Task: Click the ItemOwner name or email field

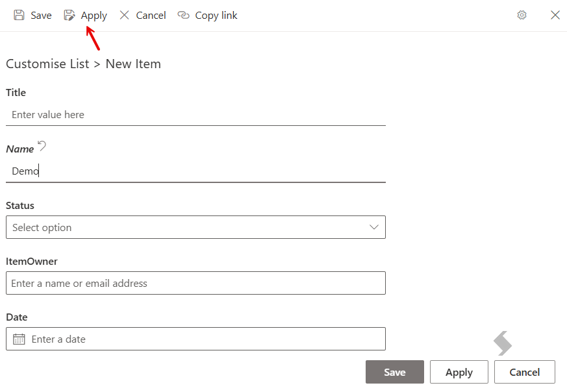Action: click(x=195, y=283)
